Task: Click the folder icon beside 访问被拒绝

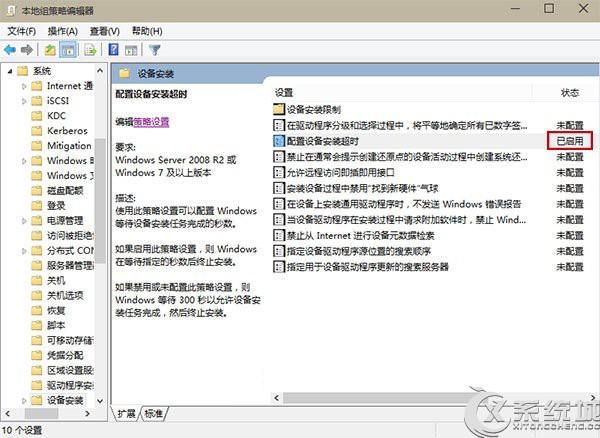Action: click(36, 236)
